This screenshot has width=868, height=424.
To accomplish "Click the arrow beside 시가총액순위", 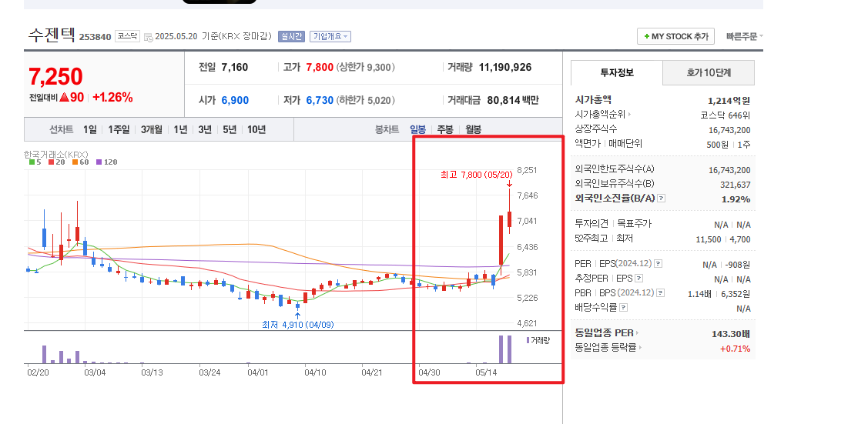I will [630, 115].
